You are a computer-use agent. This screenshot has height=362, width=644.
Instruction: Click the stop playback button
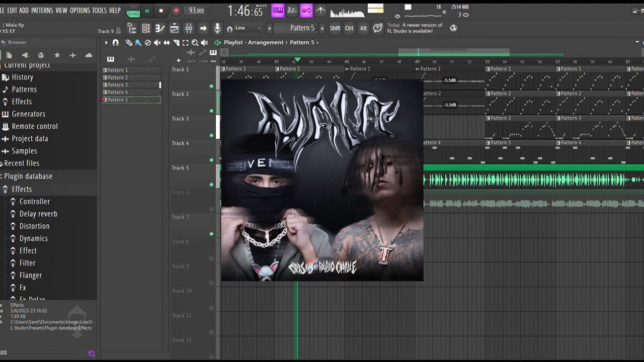(161, 11)
